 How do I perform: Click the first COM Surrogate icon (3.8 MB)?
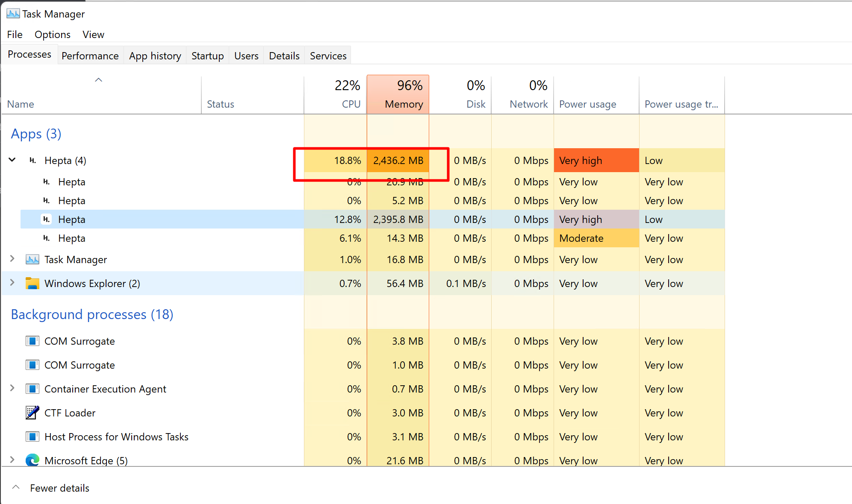click(x=32, y=341)
